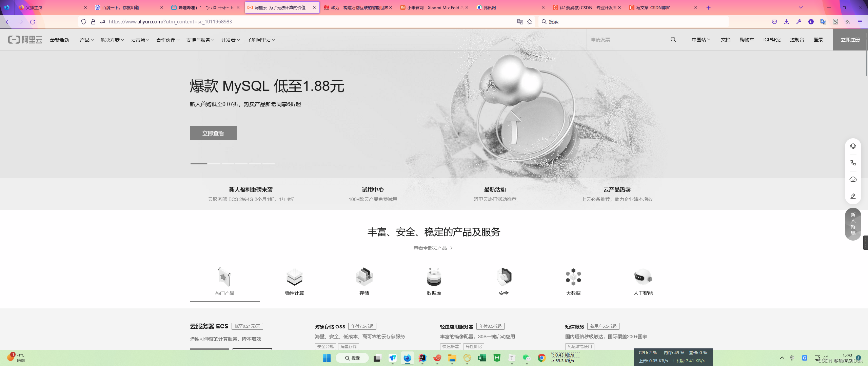This screenshot has width=868, height=366.
Task: Click the search magnifier icon on Aliyun header
Action: click(x=673, y=40)
